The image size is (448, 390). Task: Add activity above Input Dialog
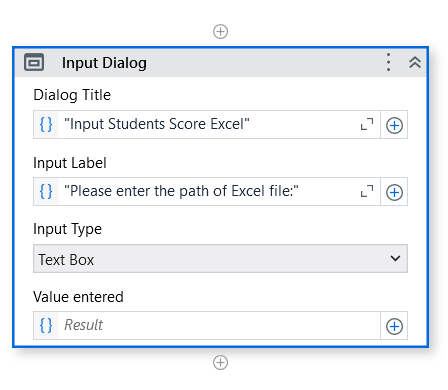[x=220, y=32]
